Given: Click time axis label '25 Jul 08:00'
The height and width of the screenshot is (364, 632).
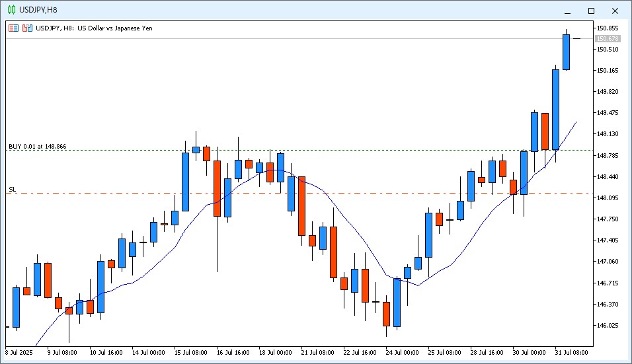Looking at the screenshot, I should [444, 353].
